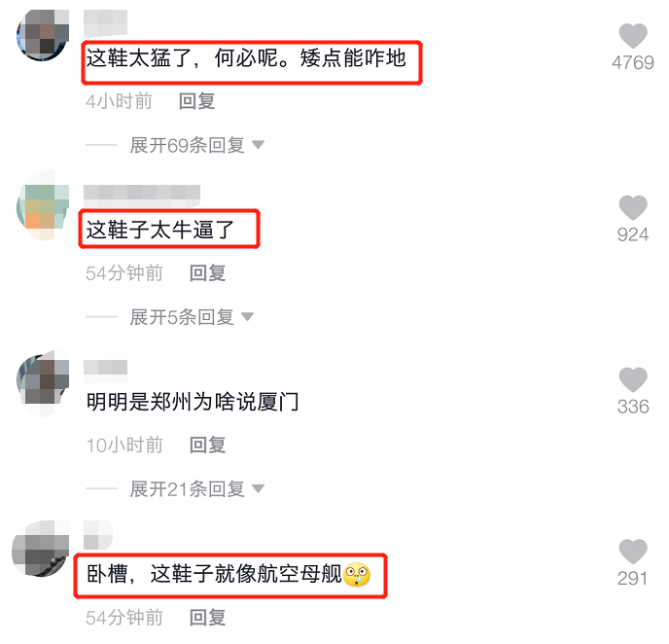Reply to the 这鞋太猛了 comment

click(196, 101)
